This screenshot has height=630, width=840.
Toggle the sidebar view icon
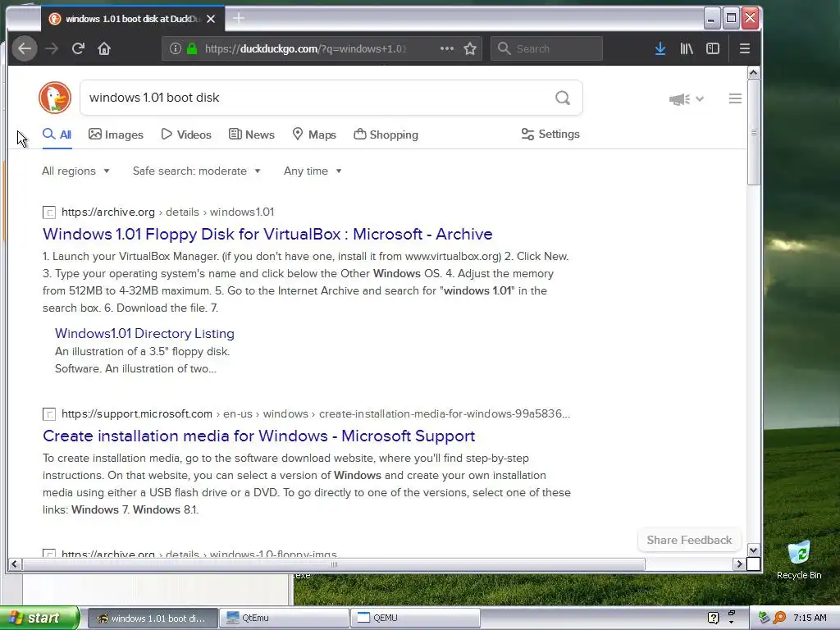[x=713, y=48]
